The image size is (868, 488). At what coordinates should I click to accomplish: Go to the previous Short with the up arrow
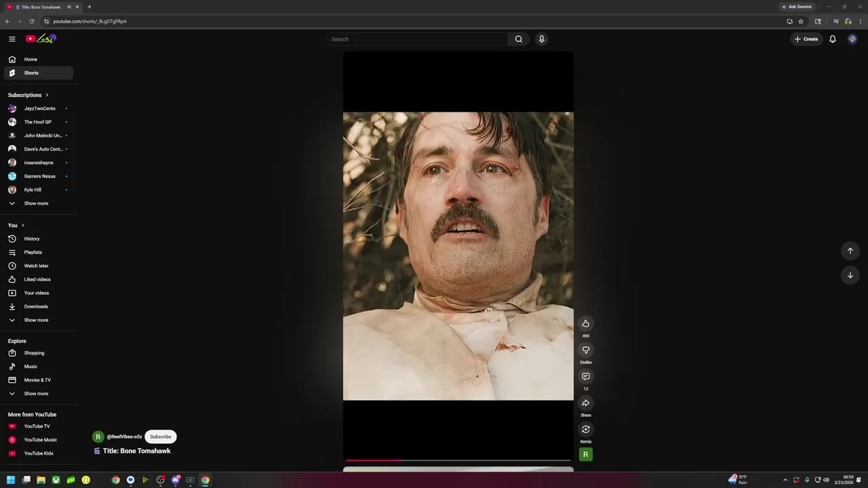point(850,251)
